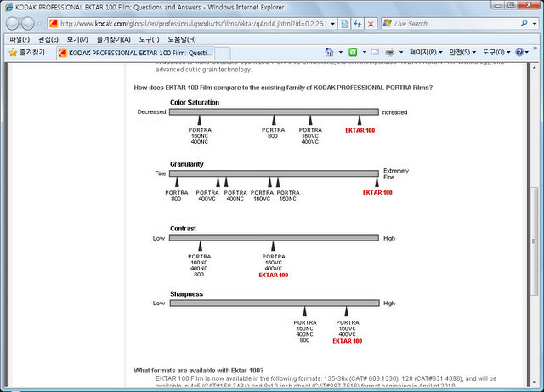Click the red EKTAR 100 label under Sharpness
The image size is (544, 392).
point(348,341)
